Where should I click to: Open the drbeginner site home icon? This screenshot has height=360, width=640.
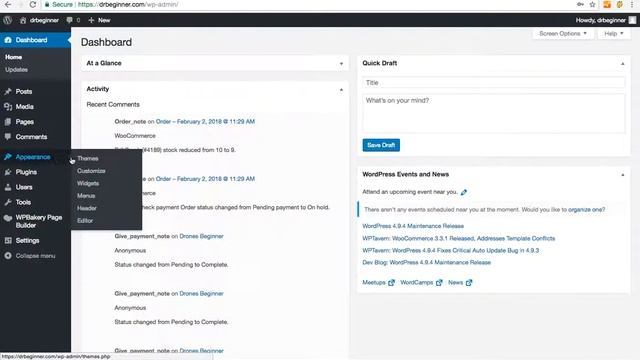23,20
